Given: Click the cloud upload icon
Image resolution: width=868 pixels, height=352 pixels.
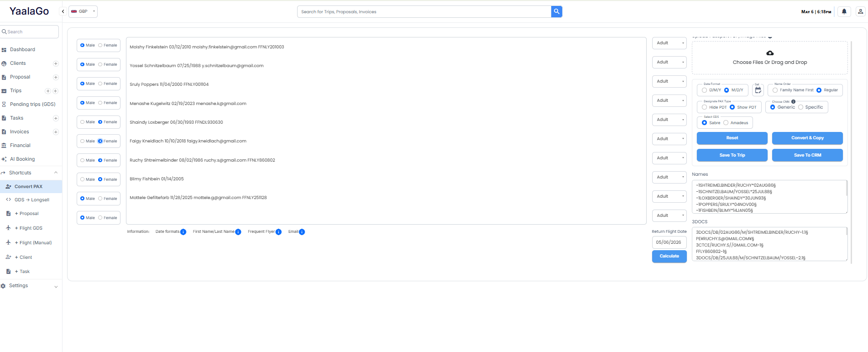Looking at the screenshot, I should pyautogui.click(x=770, y=53).
